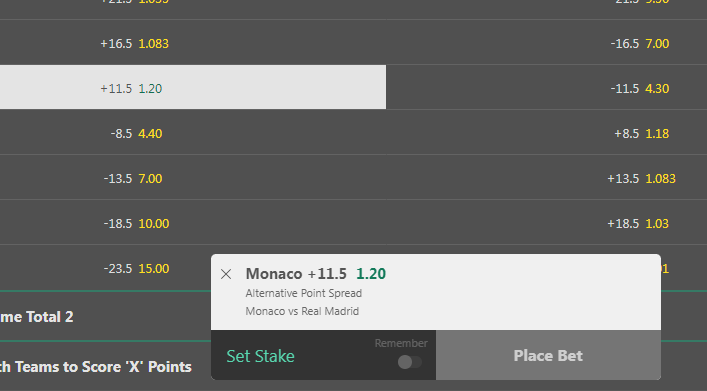The width and height of the screenshot is (707, 391).
Task: Select the -23.5 spread at 15.00 odds
Action: [106, 268]
